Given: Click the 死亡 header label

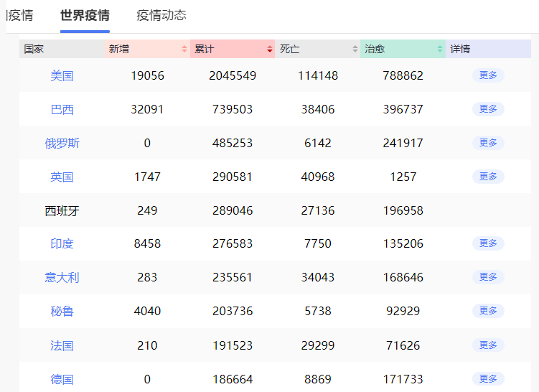Looking at the screenshot, I should pyautogui.click(x=289, y=49).
